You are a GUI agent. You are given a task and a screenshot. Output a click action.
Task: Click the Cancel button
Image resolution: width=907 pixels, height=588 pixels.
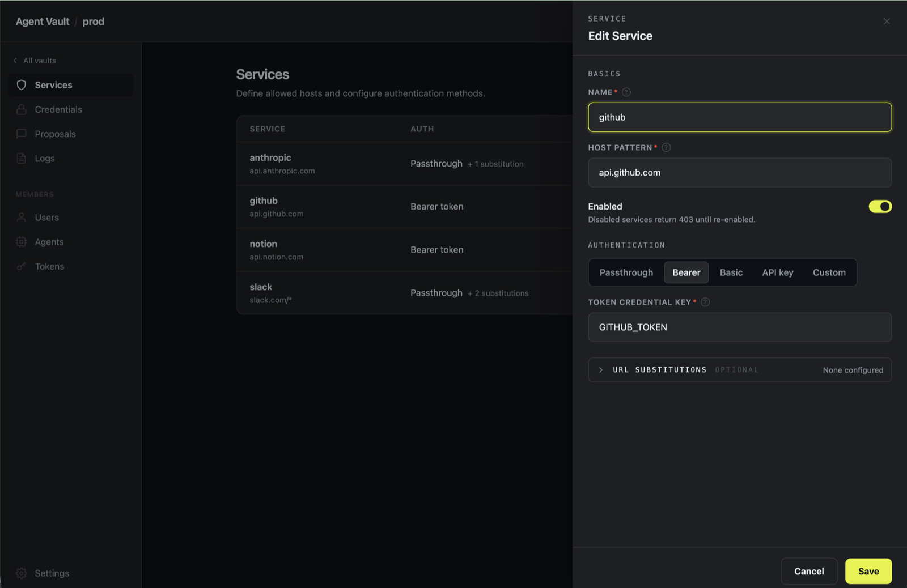coord(809,571)
